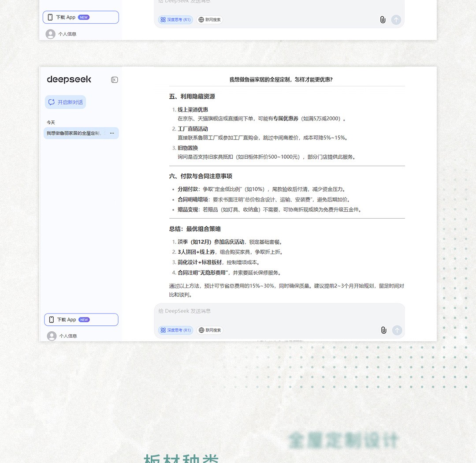Click bullet 分期付款
The height and width of the screenshot is (463, 476).
(x=188, y=189)
